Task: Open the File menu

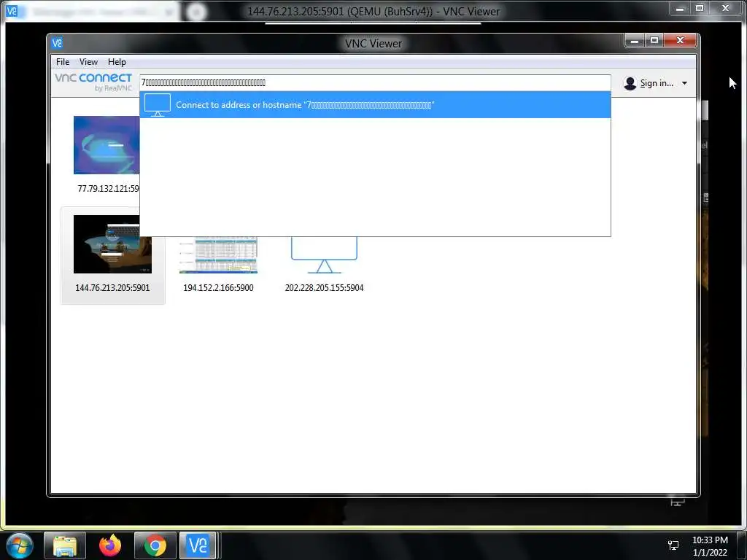Action: point(63,62)
